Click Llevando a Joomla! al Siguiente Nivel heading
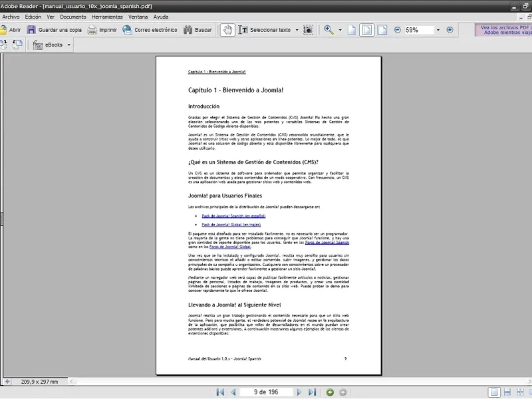Screen dimensions: 532x399 click(x=235, y=305)
